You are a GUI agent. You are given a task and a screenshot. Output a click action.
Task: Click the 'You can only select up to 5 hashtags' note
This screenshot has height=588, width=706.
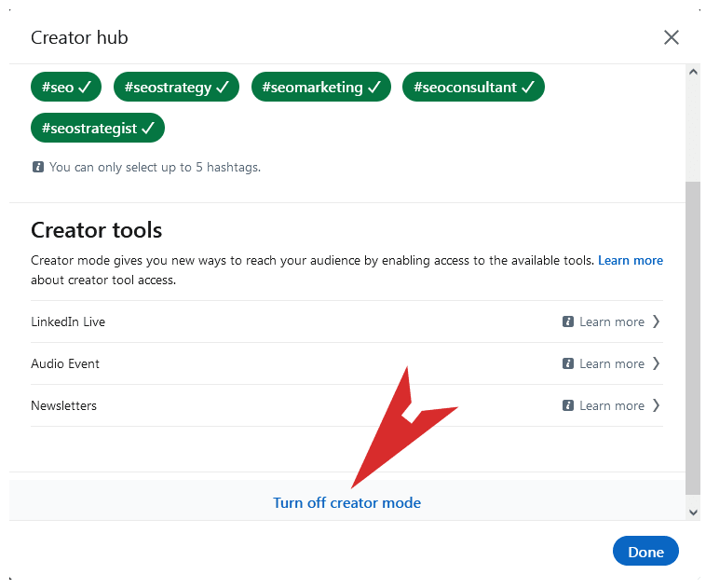(x=155, y=167)
